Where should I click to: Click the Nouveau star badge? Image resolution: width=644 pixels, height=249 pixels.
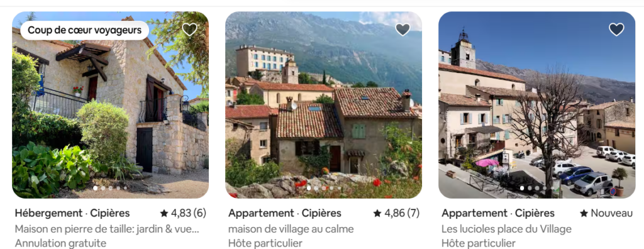(606, 213)
